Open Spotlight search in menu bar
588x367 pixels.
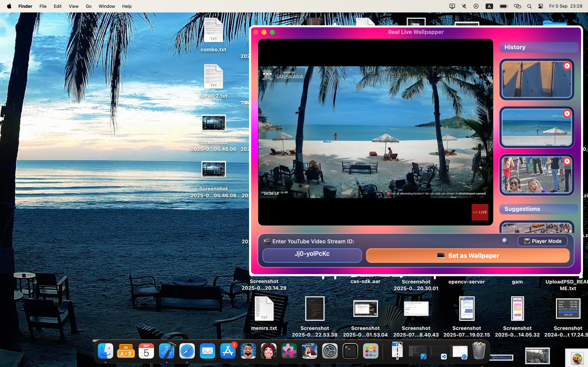pos(529,6)
